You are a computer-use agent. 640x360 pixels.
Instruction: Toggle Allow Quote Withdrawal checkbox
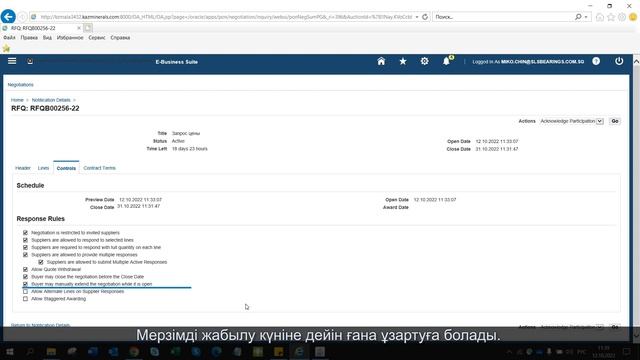click(x=25, y=269)
